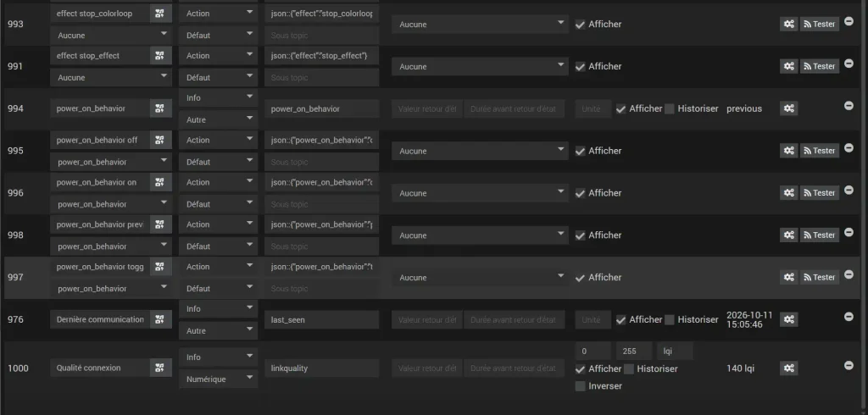868x415 pixels.
Task: Open advanced settings gears for command 997
Action: tap(789, 277)
